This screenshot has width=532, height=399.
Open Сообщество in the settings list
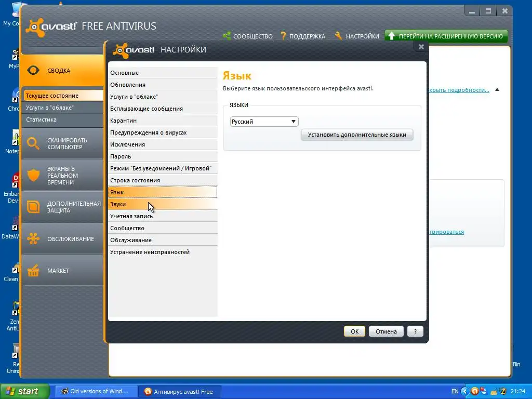[x=163, y=228]
